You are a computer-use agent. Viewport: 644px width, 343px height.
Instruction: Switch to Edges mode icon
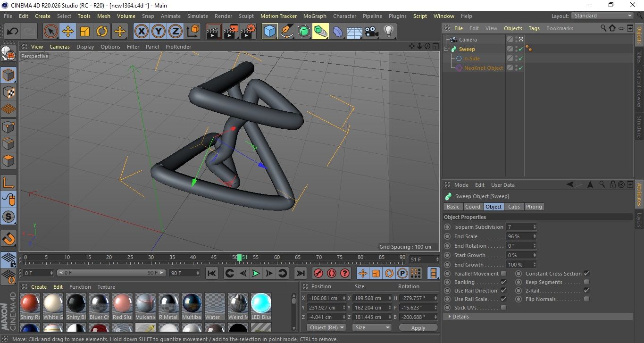pyautogui.click(x=8, y=143)
